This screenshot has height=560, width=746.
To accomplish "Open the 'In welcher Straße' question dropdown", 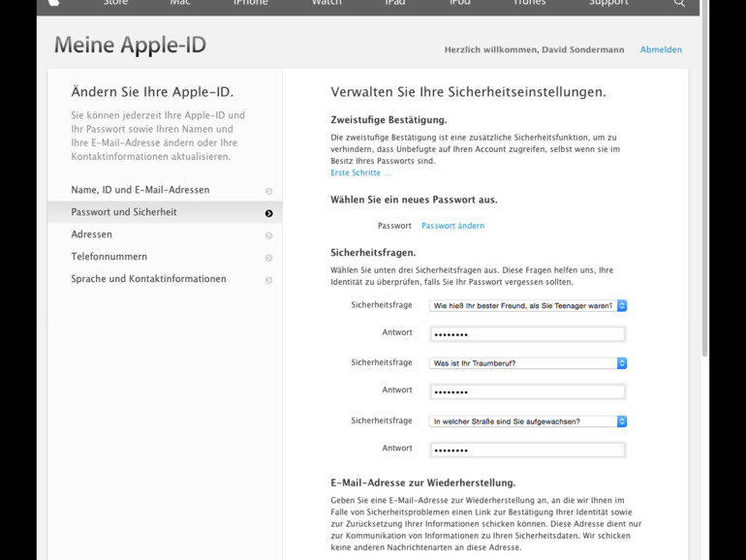I will point(528,421).
